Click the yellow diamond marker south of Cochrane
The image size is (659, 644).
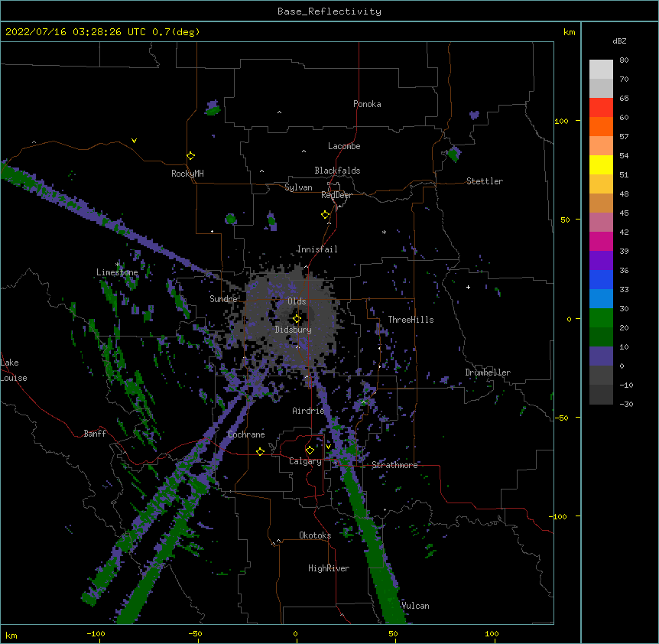point(260,452)
